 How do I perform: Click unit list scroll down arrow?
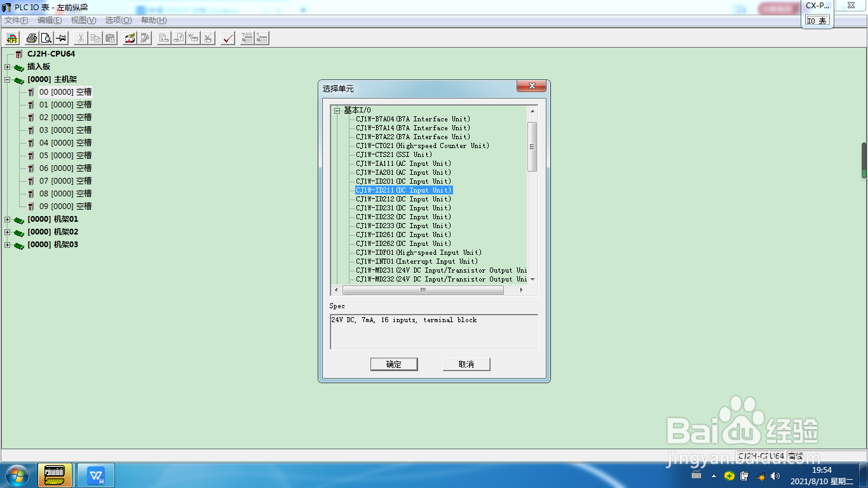click(532, 279)
